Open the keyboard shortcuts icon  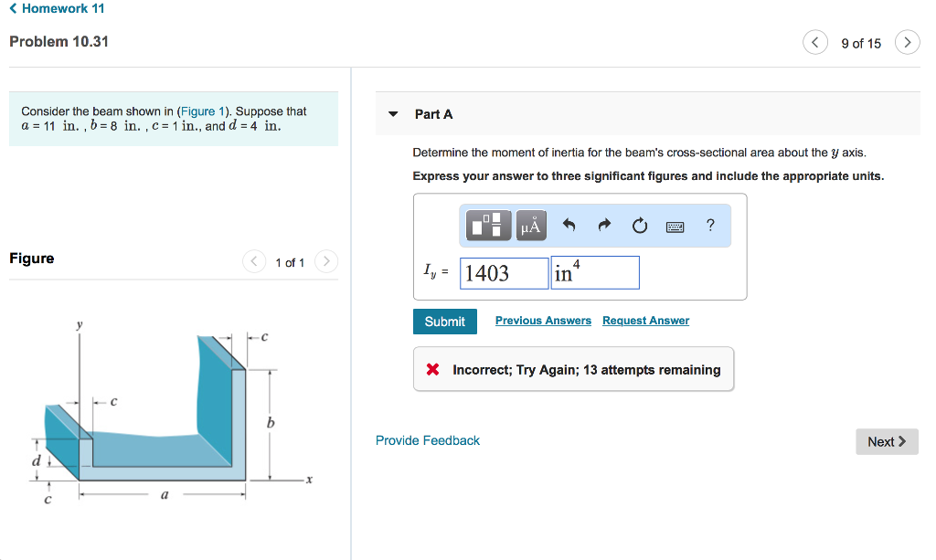675,225
